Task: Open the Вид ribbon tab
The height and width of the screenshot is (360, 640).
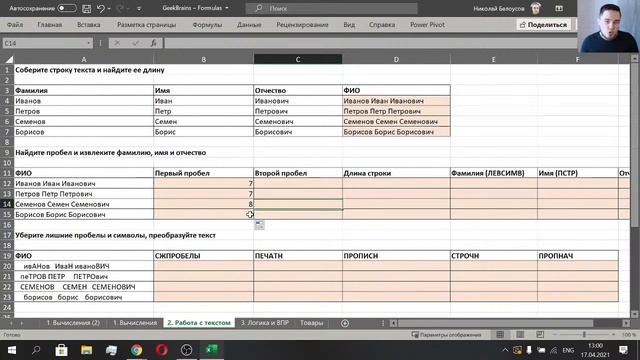Action: click(349, 24)
